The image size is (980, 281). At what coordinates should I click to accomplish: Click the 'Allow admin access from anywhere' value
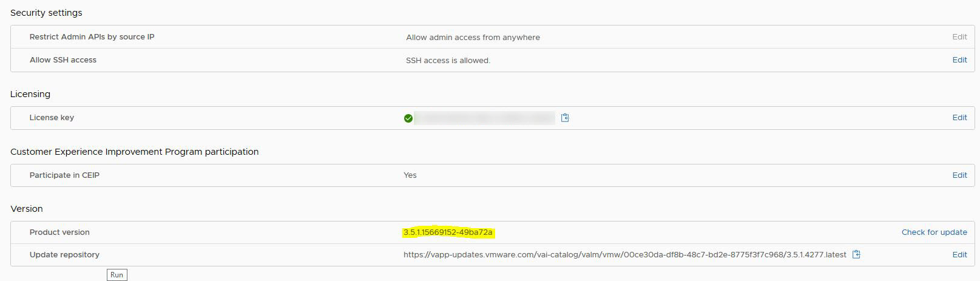click(x=473, y=38)
